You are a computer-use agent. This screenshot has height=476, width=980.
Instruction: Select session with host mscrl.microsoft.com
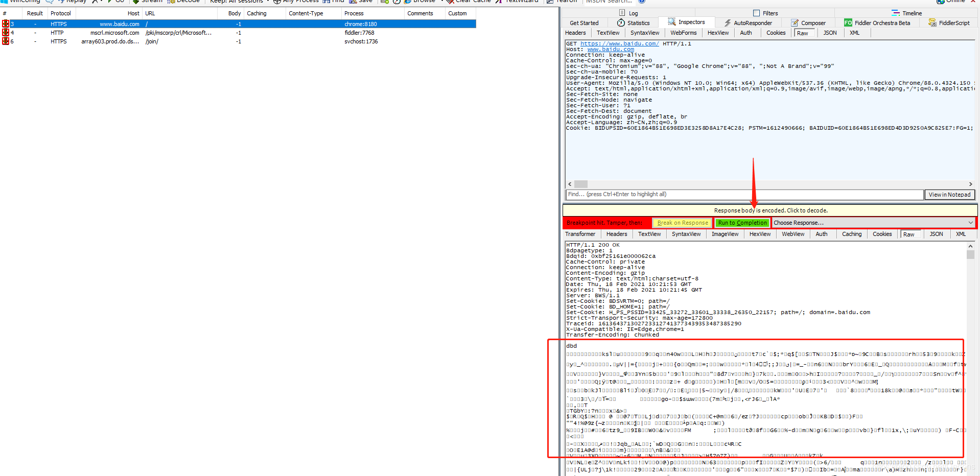(238, 33)
